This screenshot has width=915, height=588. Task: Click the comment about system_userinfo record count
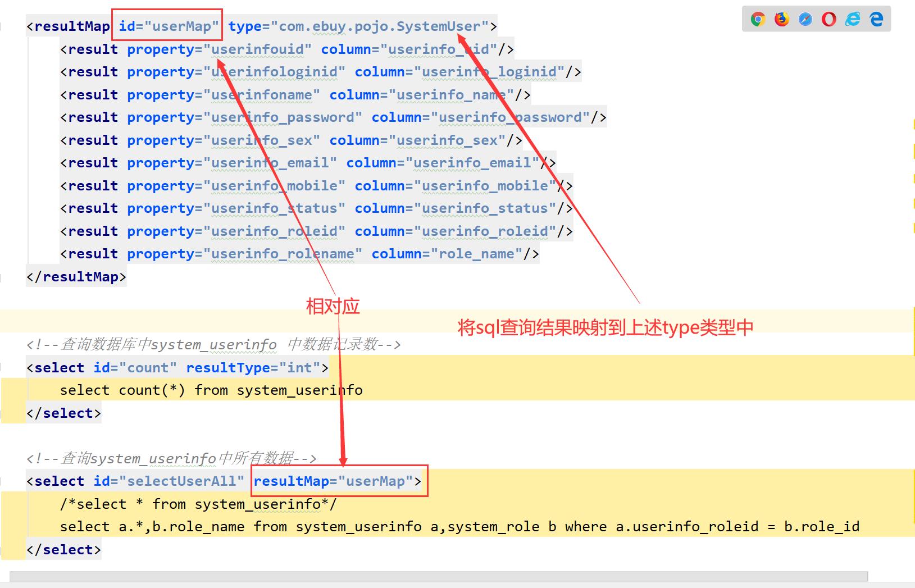click(x=213, y=344)
